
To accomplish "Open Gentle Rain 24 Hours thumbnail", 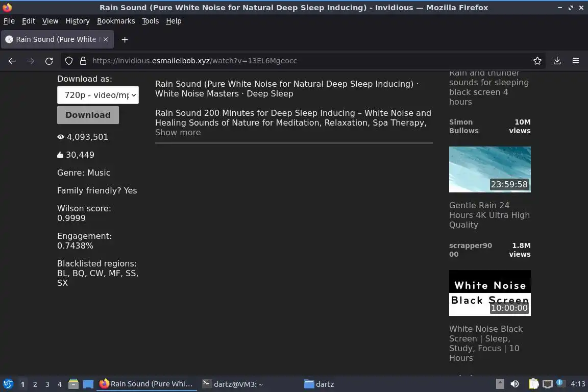I will point(490,169).
